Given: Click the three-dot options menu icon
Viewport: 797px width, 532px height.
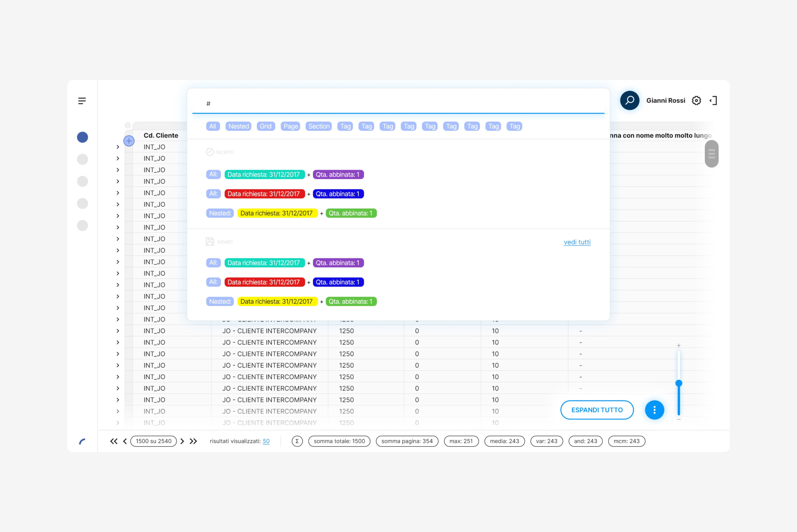Looking at the screenshot, I should tap(654, 410).
